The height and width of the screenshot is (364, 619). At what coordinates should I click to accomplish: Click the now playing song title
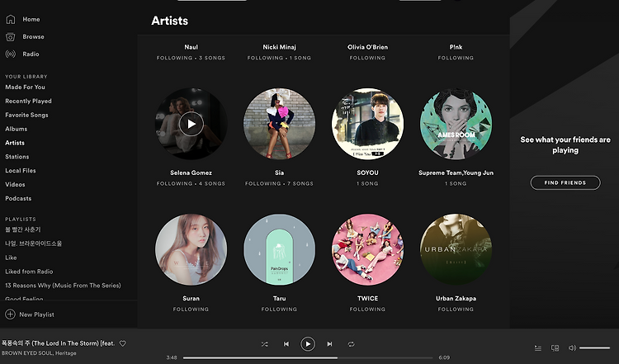point(58,343)
